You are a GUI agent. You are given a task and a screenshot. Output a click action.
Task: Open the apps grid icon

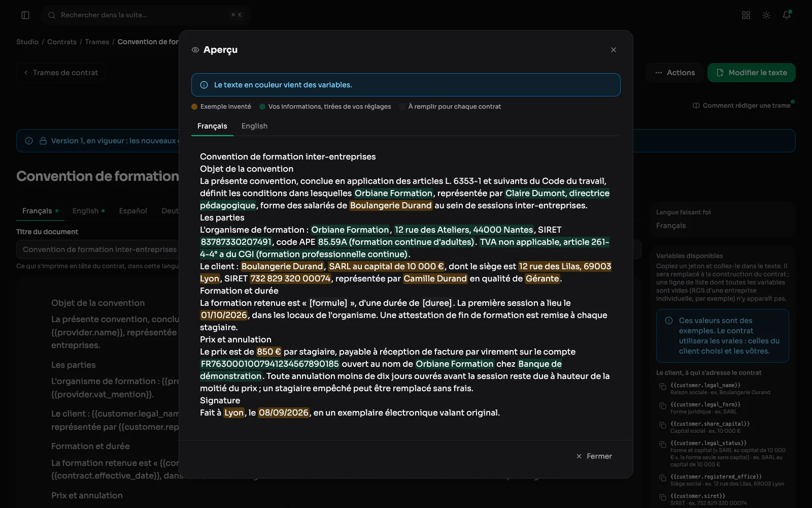[746, 15]
